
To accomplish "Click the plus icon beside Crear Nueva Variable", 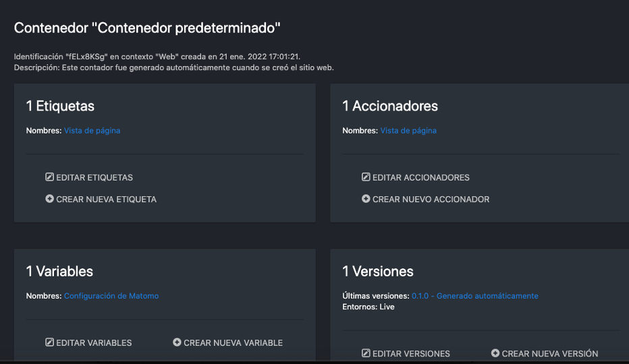I will [x=177, y=342].
